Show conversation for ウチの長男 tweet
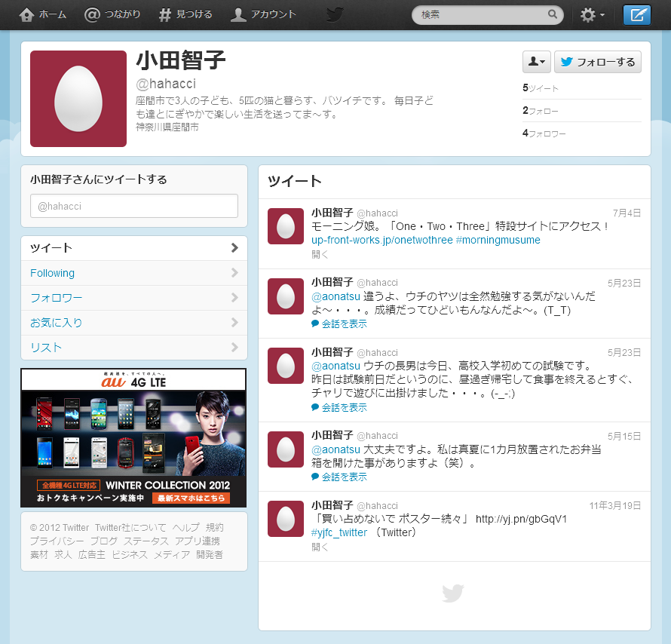Image resolution: width=671 pixels, height=644 pixels. pyautogui.click(x=344, y=408)
